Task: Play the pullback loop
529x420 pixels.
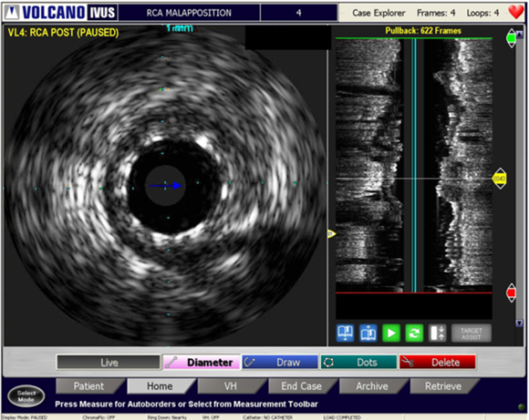Action: (391, 333)
